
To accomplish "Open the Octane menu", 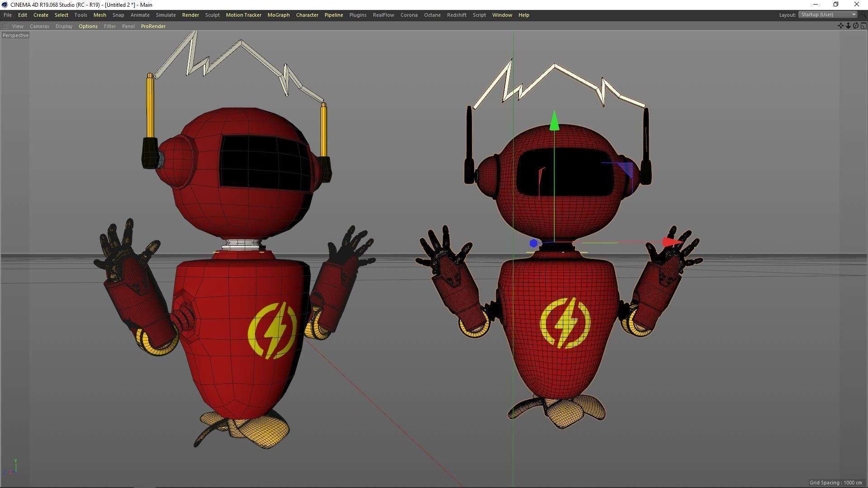I will (x=432, y=15).
